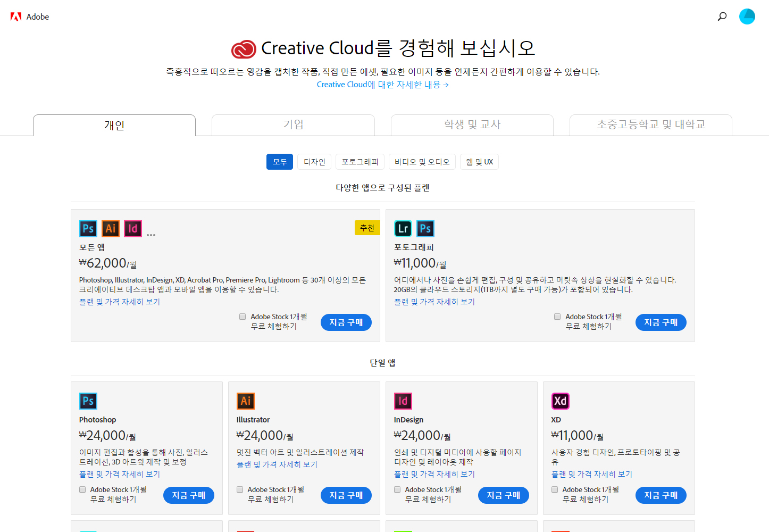Open the Adobe logo home link
This screenshot has height=532, width=769.
click(x=30, y=16)
